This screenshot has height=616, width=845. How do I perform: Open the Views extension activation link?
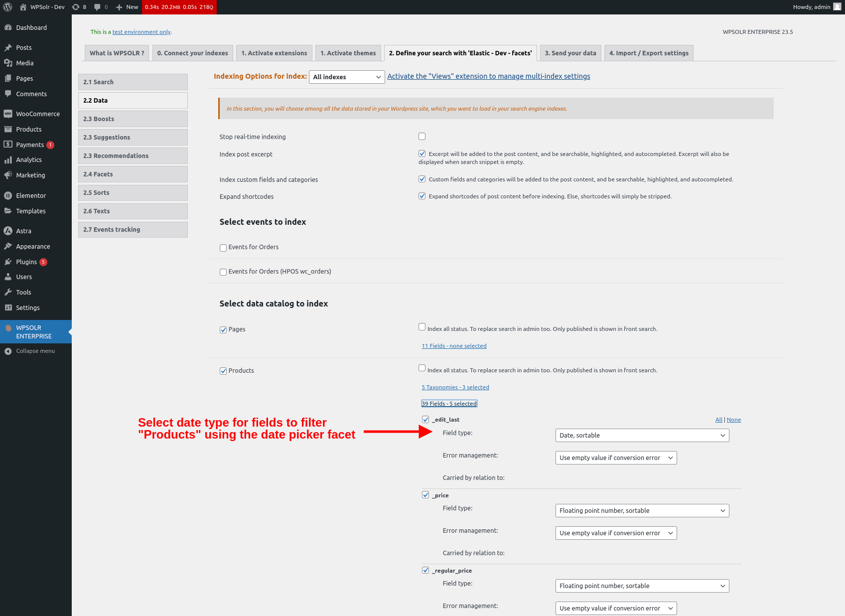coord(489,76)
